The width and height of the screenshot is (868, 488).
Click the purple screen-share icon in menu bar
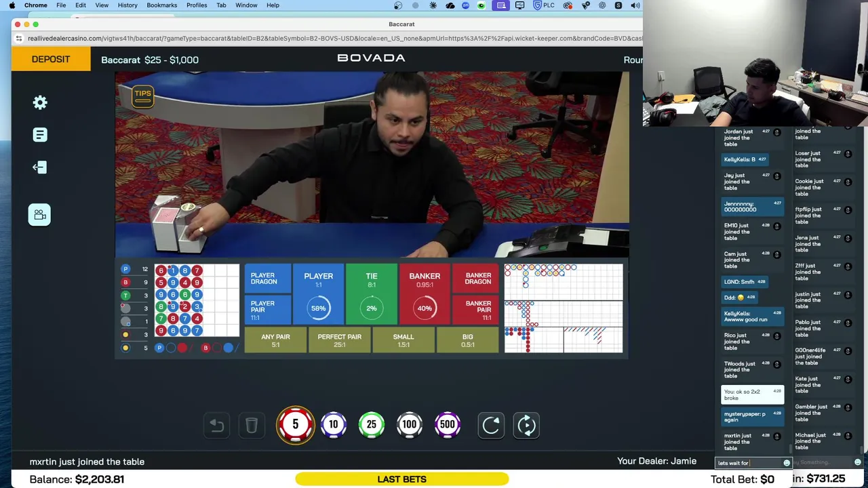501,5
